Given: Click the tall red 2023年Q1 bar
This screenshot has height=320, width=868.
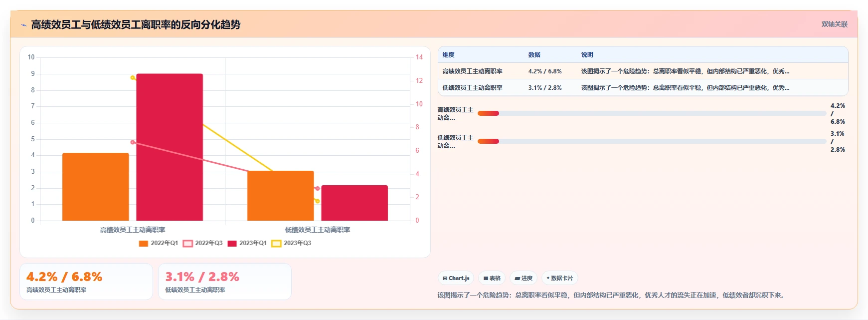Looking at the screenshot, I should point(170,147).
